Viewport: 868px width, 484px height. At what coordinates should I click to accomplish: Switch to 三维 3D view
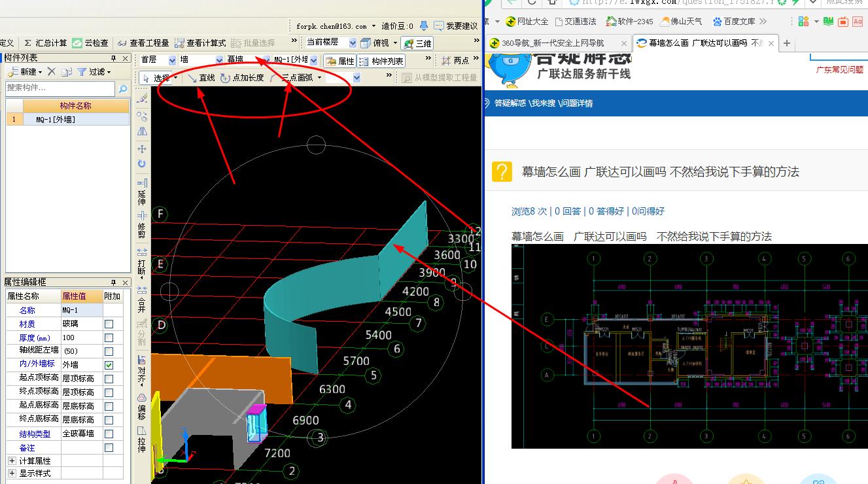click(x=417, y=44)
